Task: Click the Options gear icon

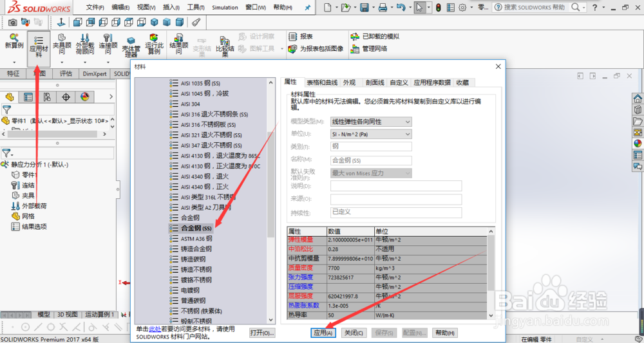Action: click(462, 7)
